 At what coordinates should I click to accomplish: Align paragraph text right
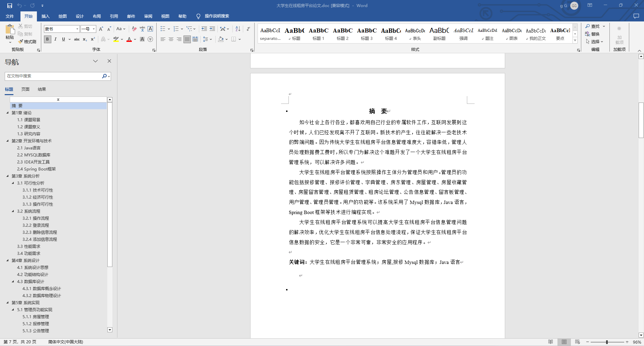click(x=179, y=39)
